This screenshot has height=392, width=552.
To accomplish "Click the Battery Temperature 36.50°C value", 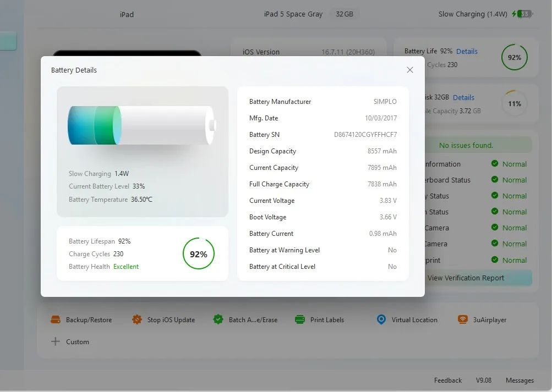I will coord(141,200).
